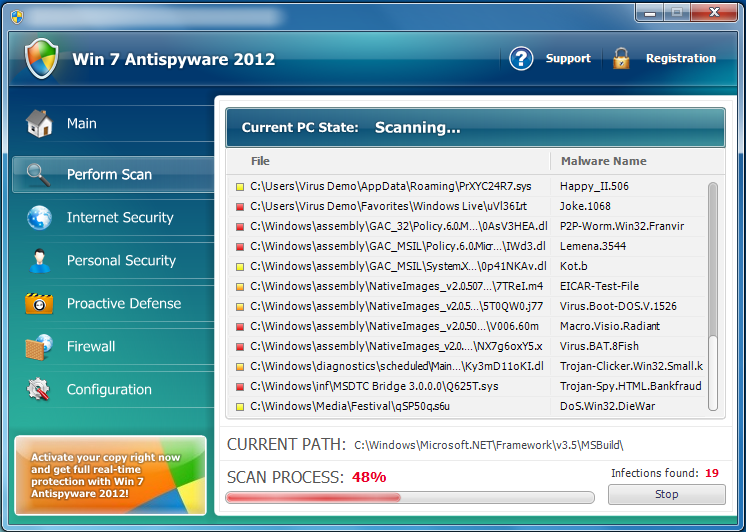Screen dimensions: 746x532
Task: Minimize the Antispyware window
Action: [x=649, y=13]
